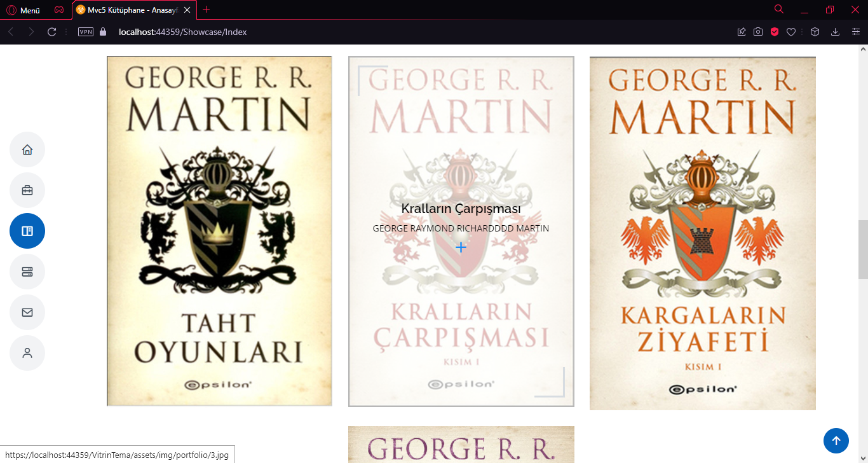Click the Kralların Çarpışması title text

point(461,209)
